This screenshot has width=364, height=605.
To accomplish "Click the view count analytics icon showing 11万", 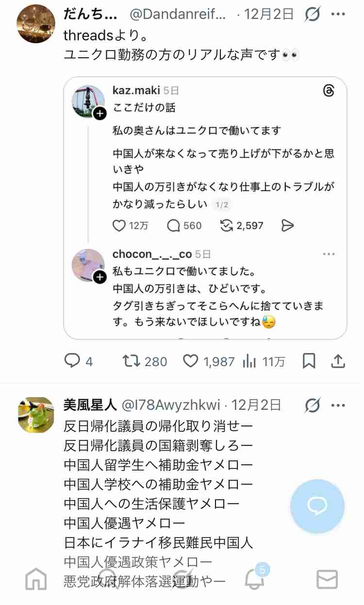I will pos(250,361).
